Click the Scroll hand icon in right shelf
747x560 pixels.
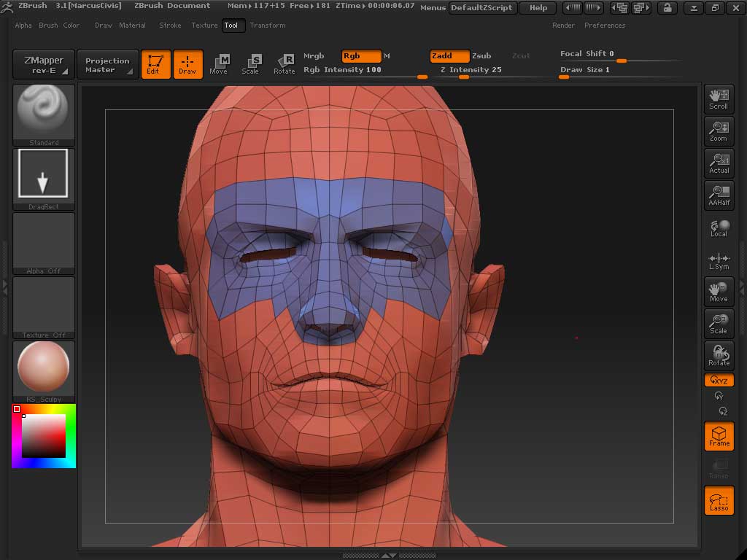pyautogui.click(x=719, y=99)
